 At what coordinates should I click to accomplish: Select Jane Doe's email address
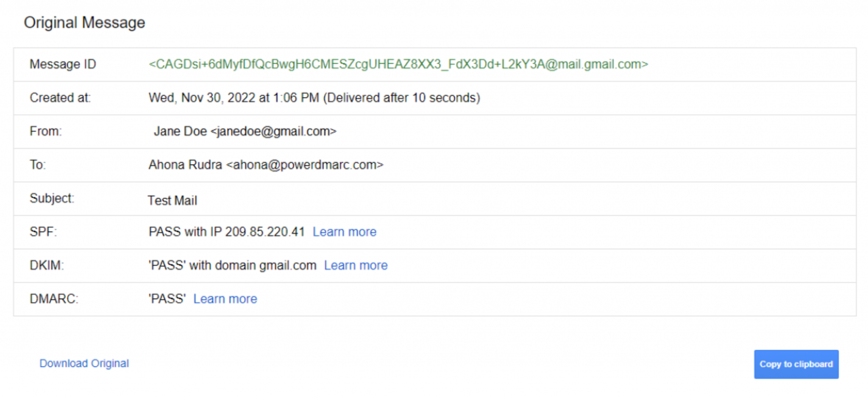(x=274, y=131)
